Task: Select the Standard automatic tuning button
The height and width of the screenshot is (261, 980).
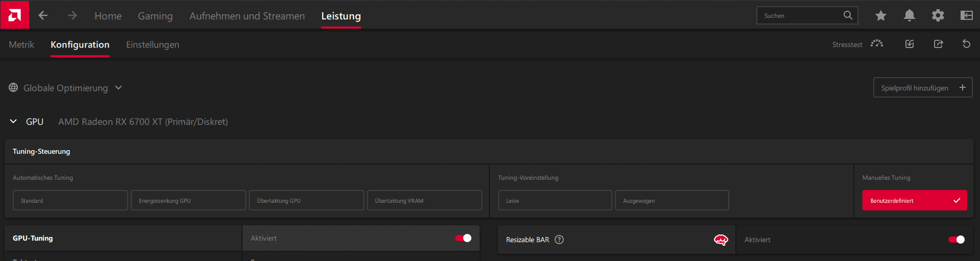Action: [70, 200]
